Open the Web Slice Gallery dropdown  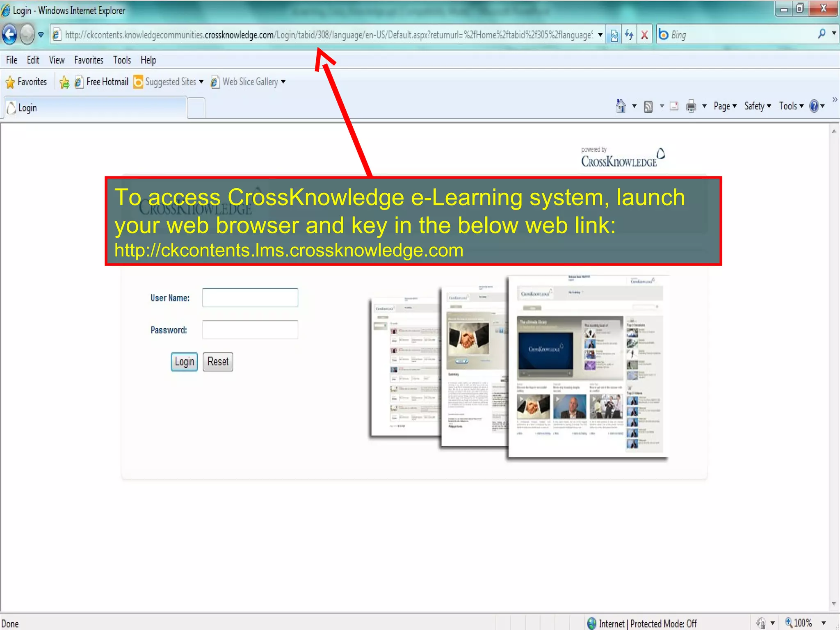click(248, 82)
